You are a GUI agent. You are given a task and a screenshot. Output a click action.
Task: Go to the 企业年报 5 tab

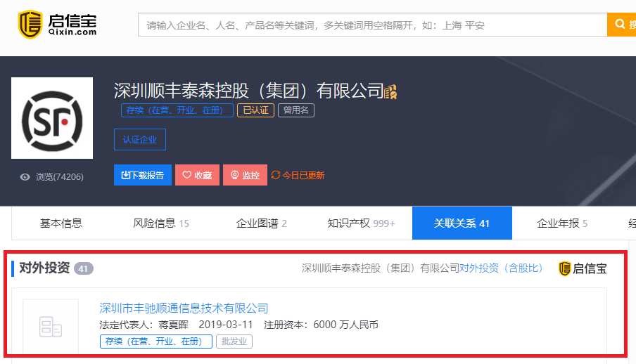click(561, 223)
